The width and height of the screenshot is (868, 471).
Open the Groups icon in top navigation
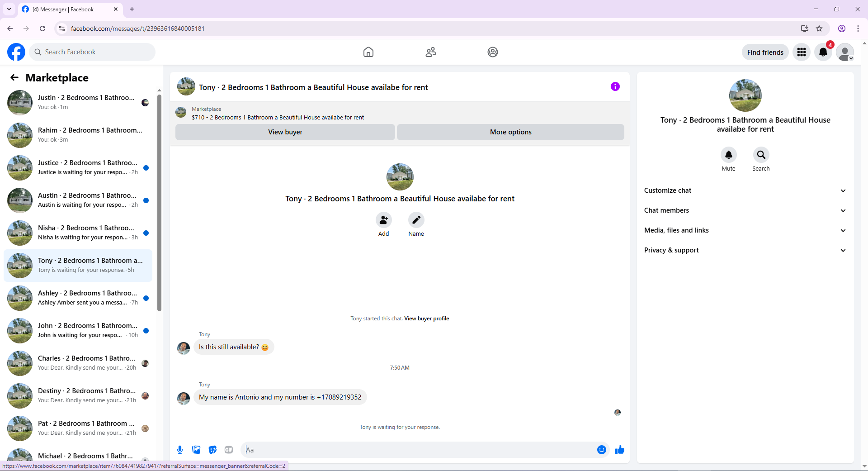point(493,52)
